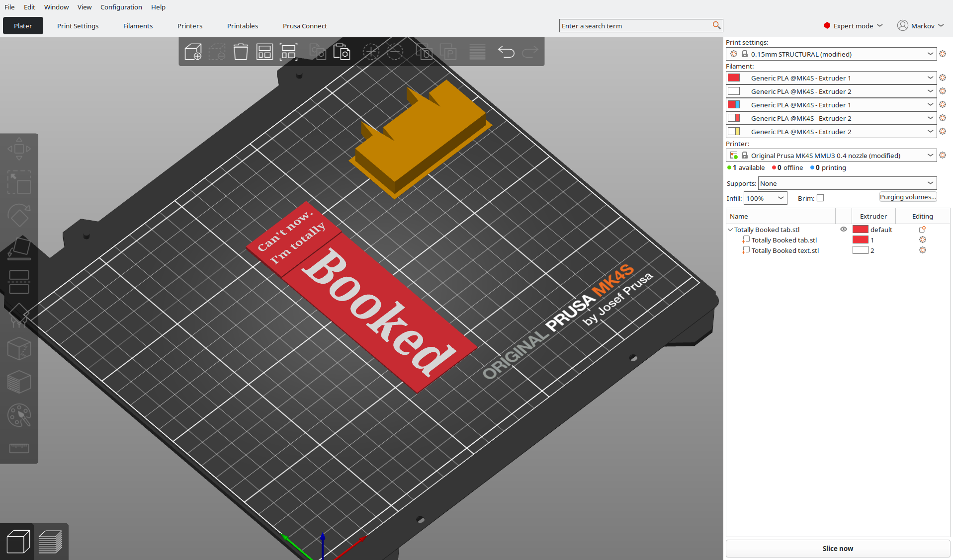Switch to 3D editor view

click(18, 542)
